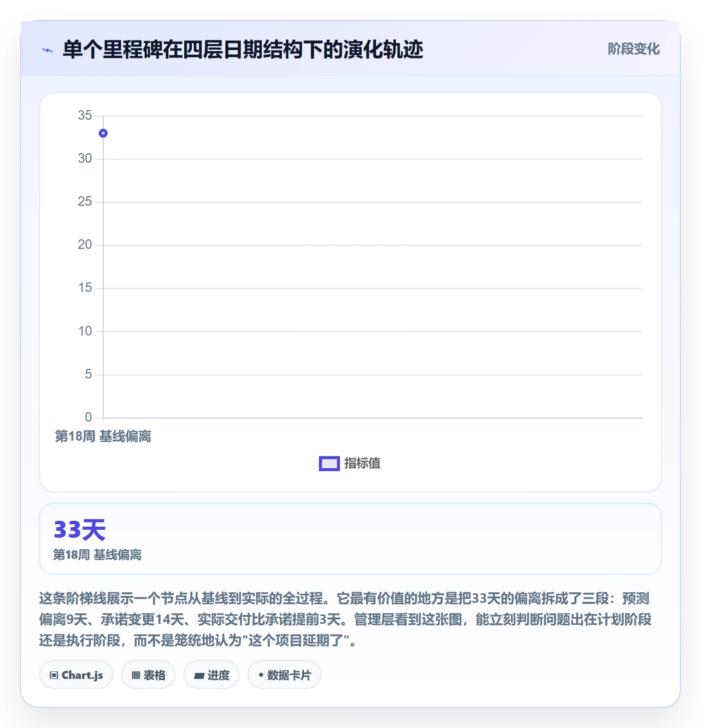Click the title 单个里程碑在四层日期结构下的演化轨迹

243,50
